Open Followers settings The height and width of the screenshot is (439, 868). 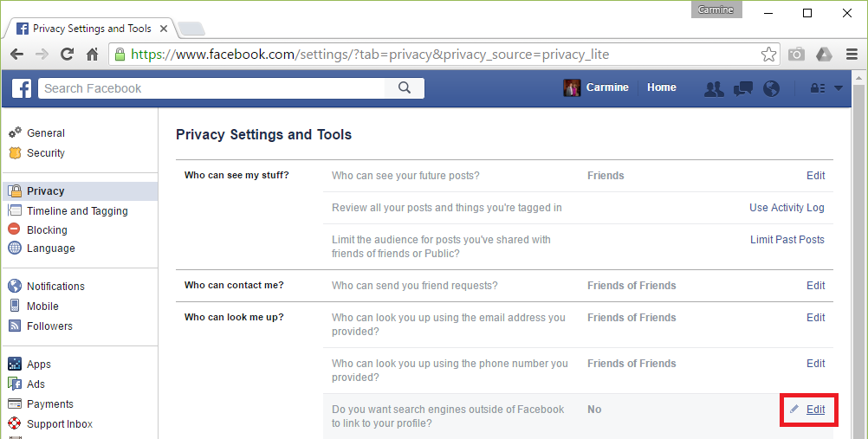tap(49, 326)
